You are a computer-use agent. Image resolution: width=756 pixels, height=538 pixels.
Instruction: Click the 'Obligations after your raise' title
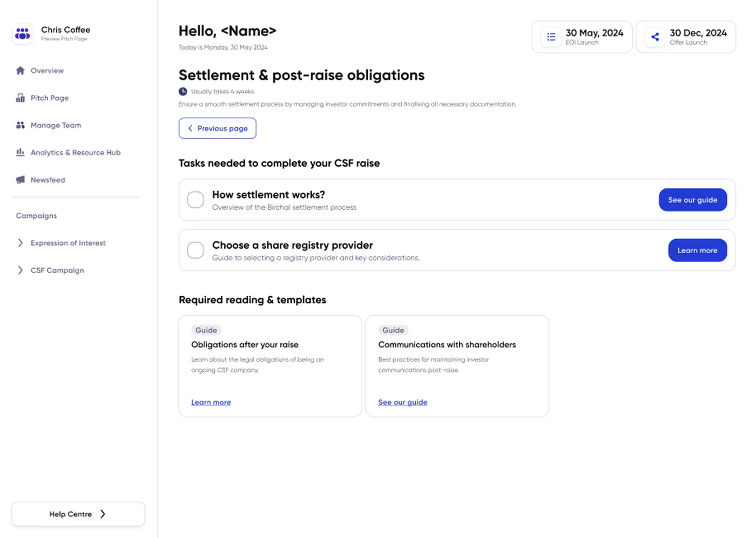click(x=245, y=344)
